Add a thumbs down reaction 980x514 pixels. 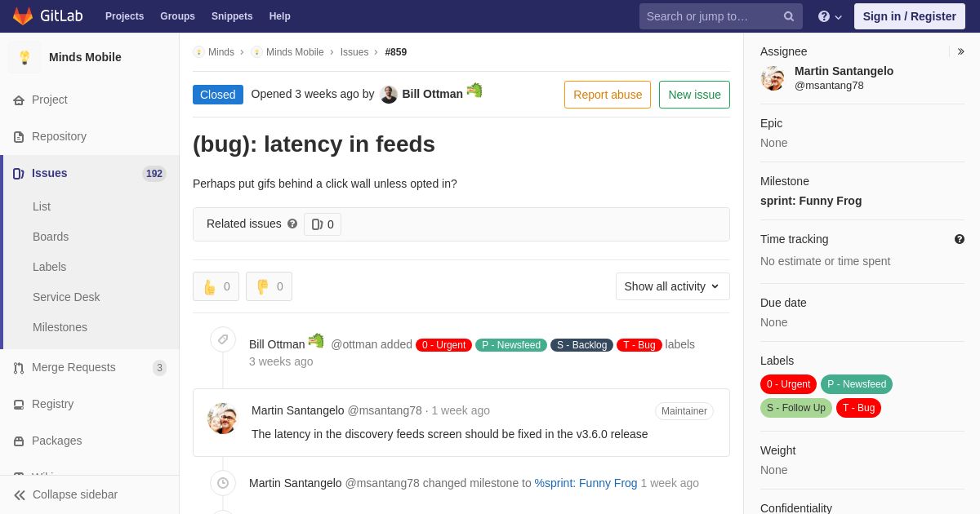point(269,286)
